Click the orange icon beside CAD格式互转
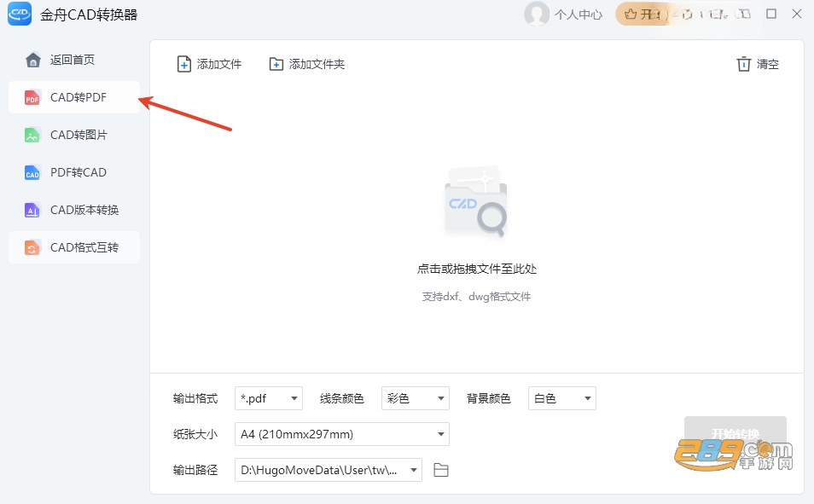 pyautogui.click(x=32, y=247)
